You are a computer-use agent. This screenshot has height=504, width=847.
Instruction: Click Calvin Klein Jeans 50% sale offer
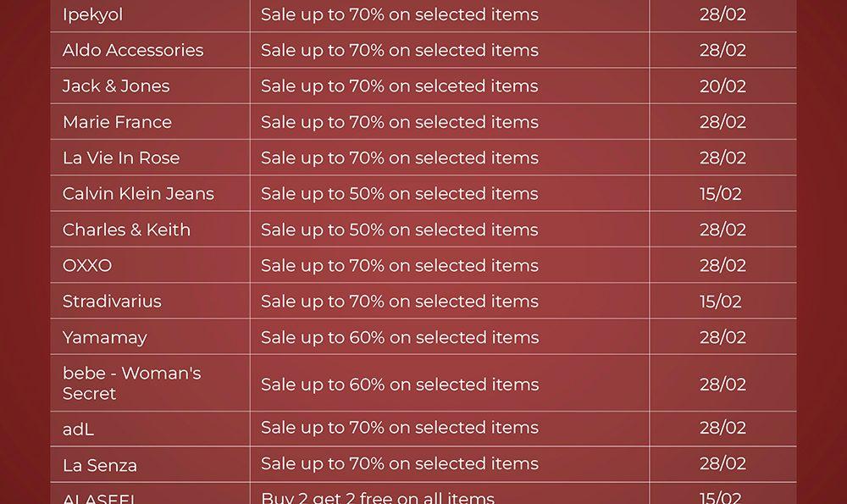tap(399, 194)
